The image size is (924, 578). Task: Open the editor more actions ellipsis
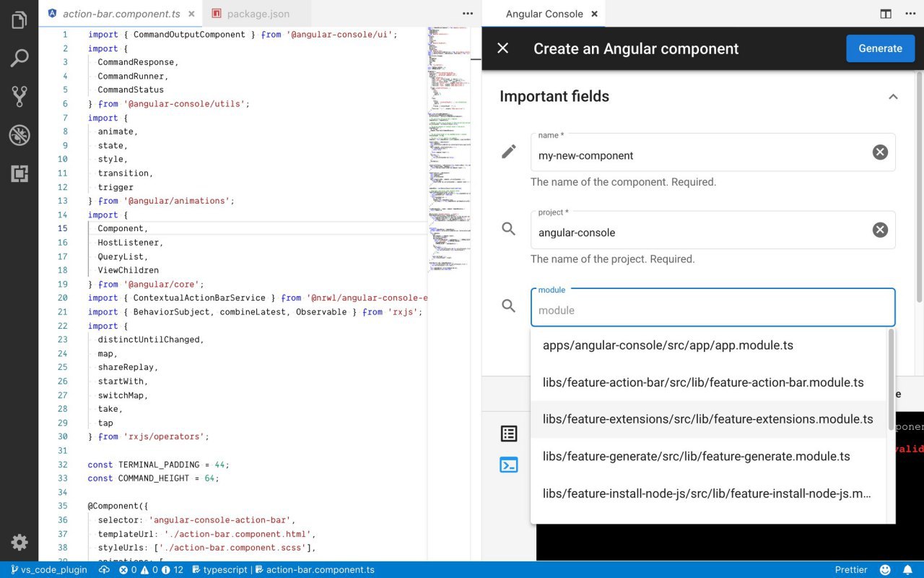[x=468, y=14]
